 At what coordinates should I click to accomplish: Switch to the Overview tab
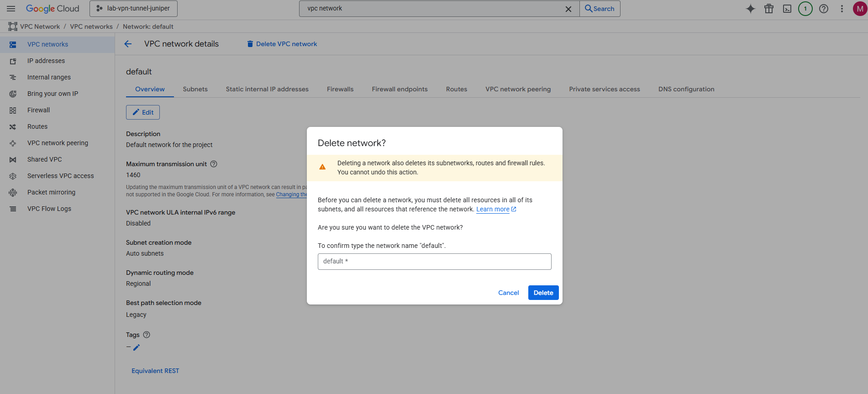pyautogui.click(x=150, y=89)
